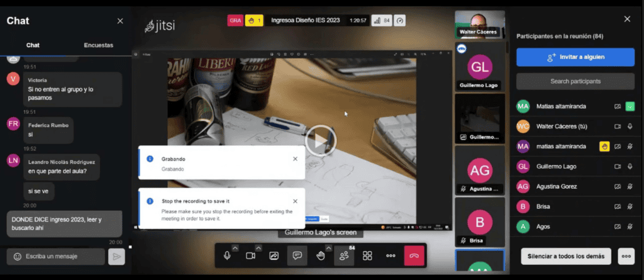Raise your hand from the toolbar
Image resolution: width=644 pixels, height=280 pixels.
[x=320, y=255]
